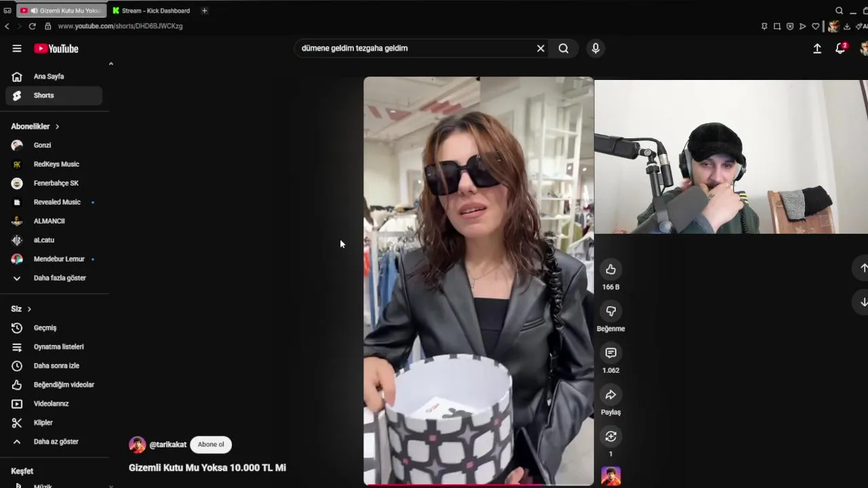Screen dimensions: 868x488
Task: Click the magnifier search button
Action: [564, 48]
